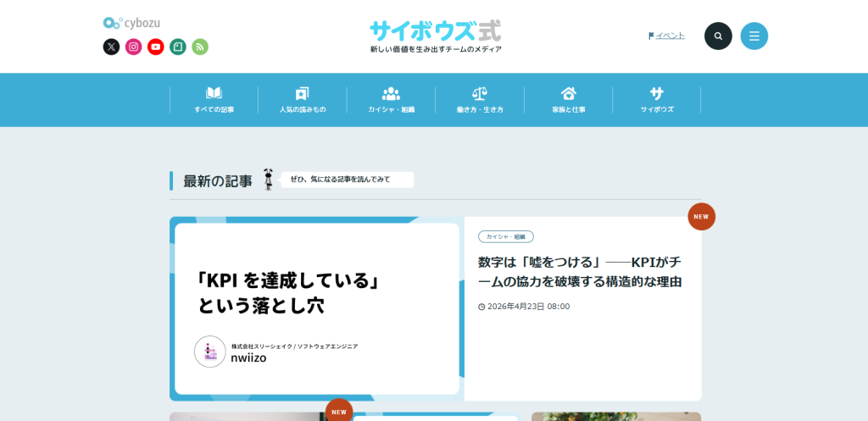Viewport: 868px width, 421px height.
Task: Open the KPI article thumbnail image
Action: pyautogui.click(x=317, y=308)
